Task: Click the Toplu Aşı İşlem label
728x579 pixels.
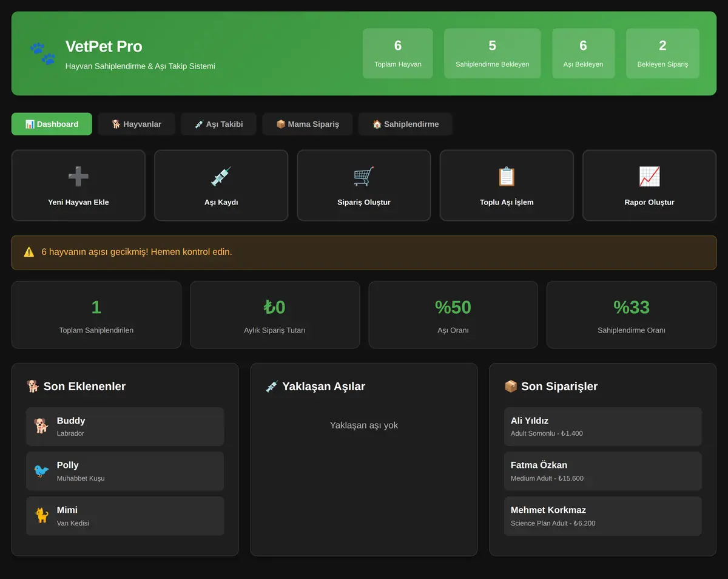Action: point(507,202)
